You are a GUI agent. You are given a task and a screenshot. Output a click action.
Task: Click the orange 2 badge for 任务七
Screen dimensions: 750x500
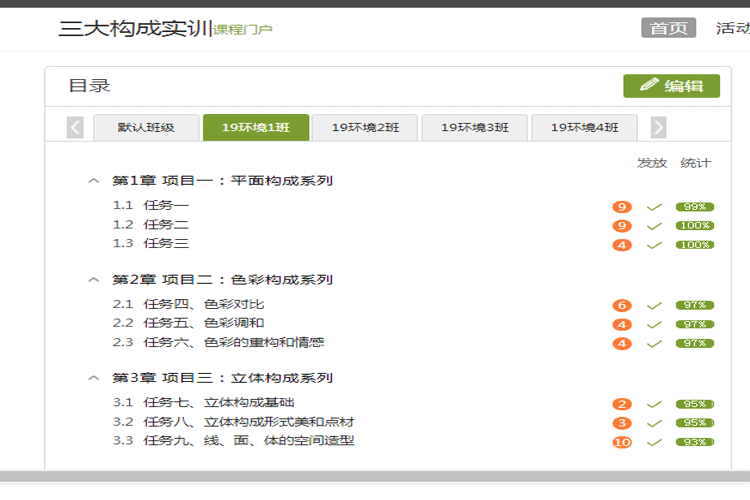click(x=622, y=404)
